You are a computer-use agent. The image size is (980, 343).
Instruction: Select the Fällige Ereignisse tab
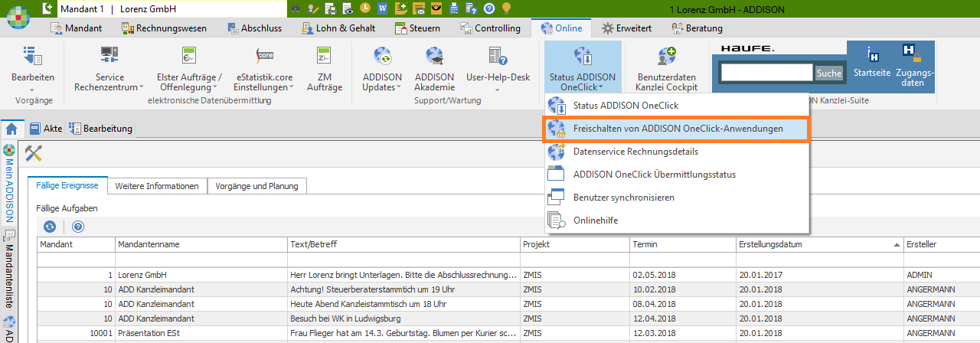pos(67,185)
